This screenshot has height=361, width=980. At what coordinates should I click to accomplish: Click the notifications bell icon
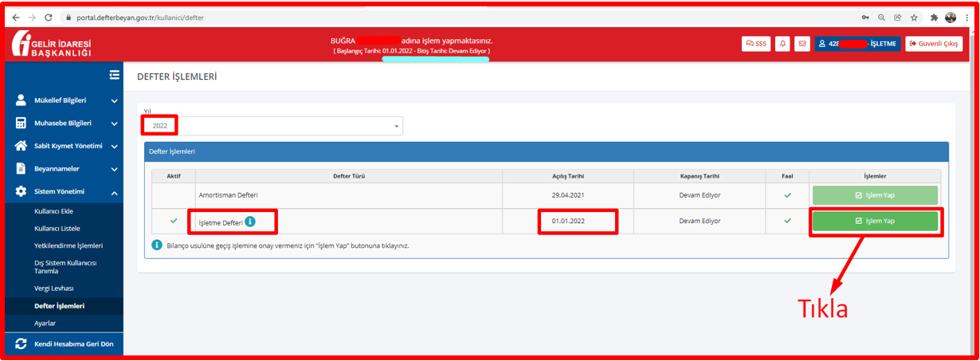(783, 44)
